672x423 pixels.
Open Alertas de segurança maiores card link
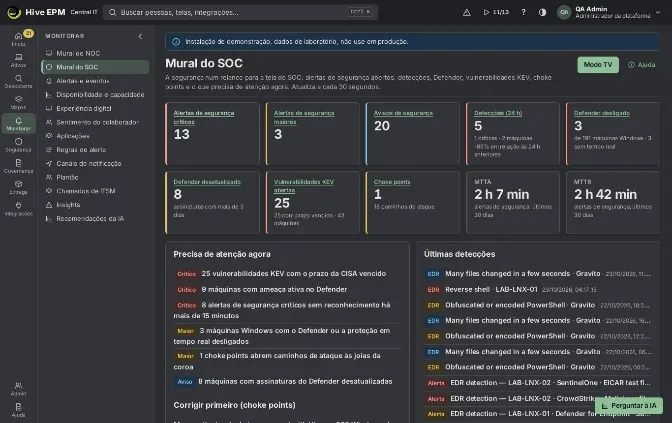click(x=304, y=117)
